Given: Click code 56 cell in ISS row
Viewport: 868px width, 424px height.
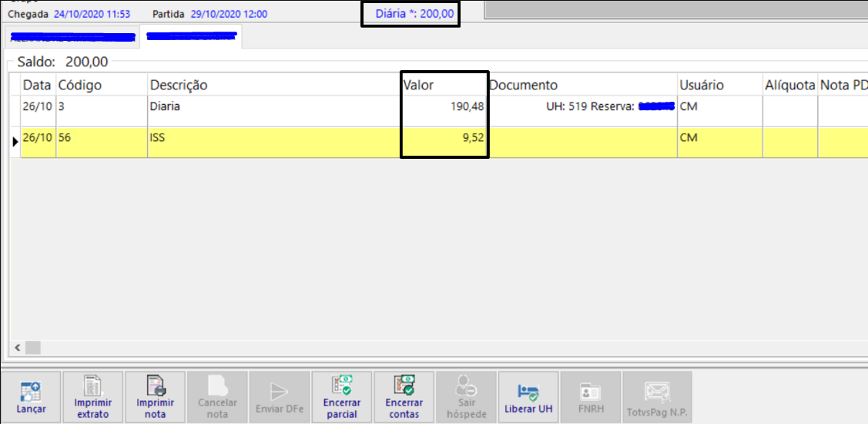Looking at the screenshot, I should 102,143.
